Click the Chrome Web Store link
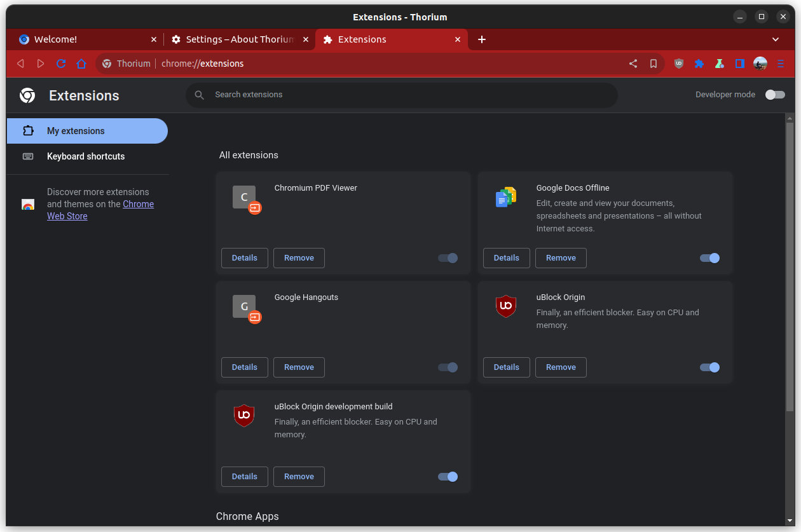This screenshot has width=801, height=532. [x=138, y=203]
